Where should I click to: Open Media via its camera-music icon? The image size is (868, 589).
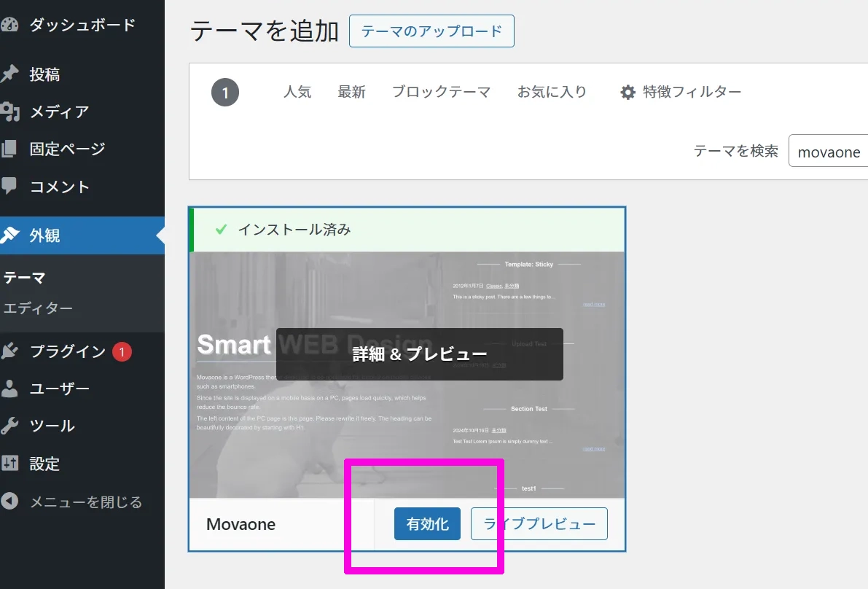point(9,112)
